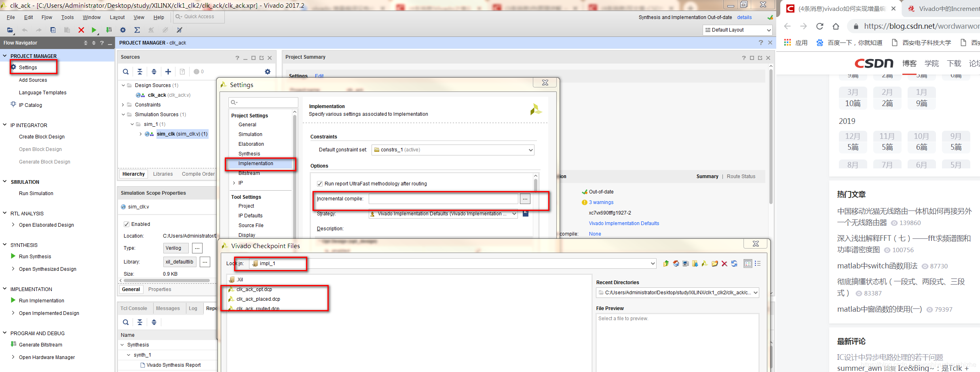
Task: Click the 3 warnings link
Action: [601, 202]
